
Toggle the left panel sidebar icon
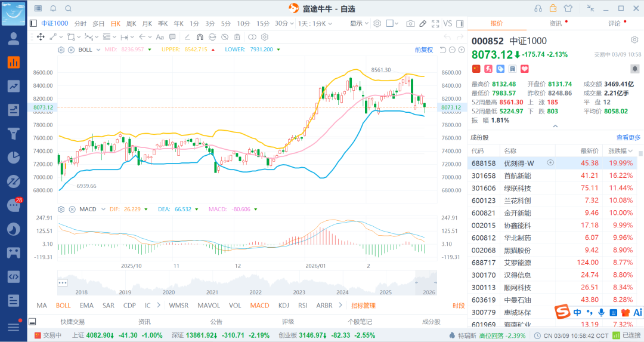coord(33,23)
